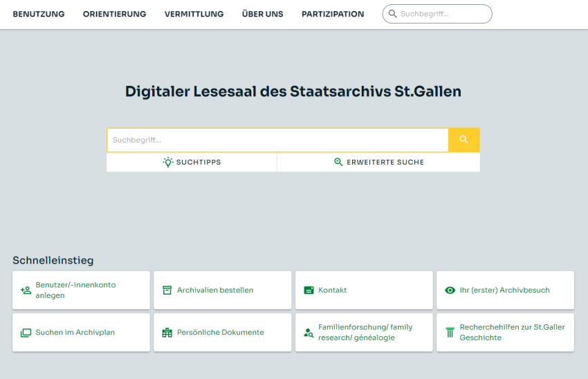
Task: Click the Schnelleinstieg heading
Action: point(53,261)
